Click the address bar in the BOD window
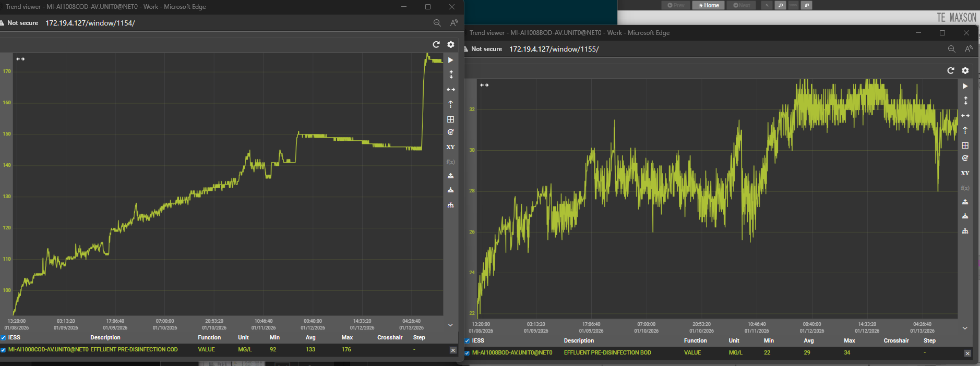980x366 pixels. click(553, 49)
